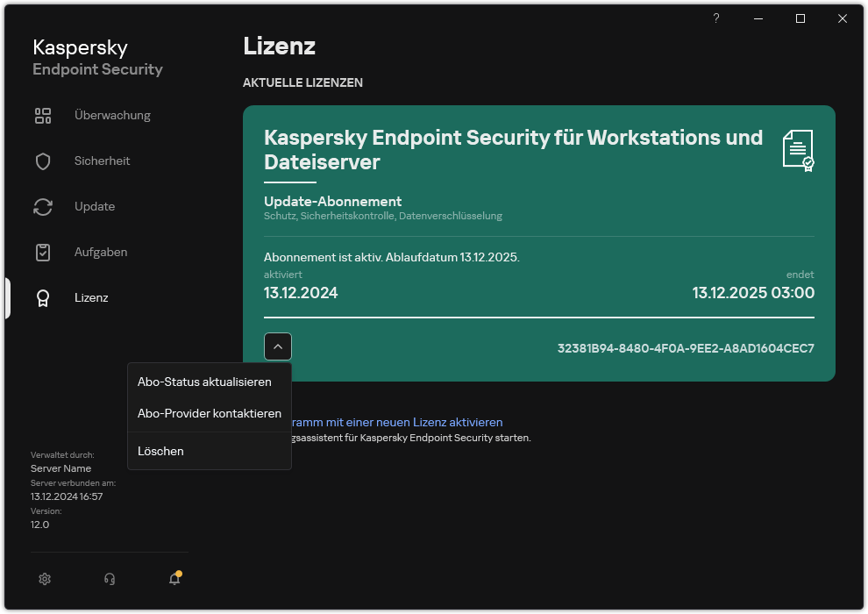Choose Abo-Provider kontaktieren menu entry
Image resolution: width=868 pixels, height=614 pixels.
pos(209,413)
